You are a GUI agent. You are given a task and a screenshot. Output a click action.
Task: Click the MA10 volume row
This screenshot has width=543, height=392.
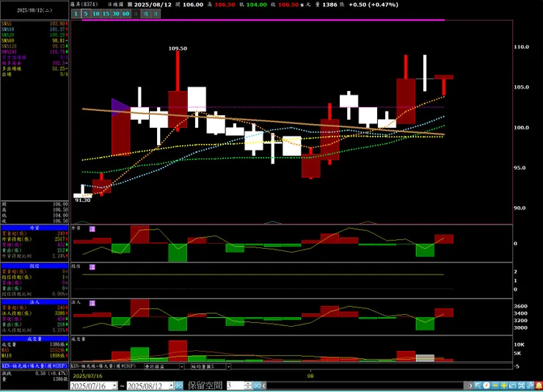[x=34, y=355]
